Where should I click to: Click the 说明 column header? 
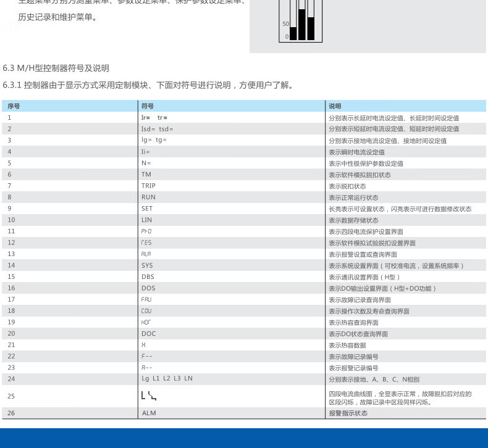[x=335, y=106]
